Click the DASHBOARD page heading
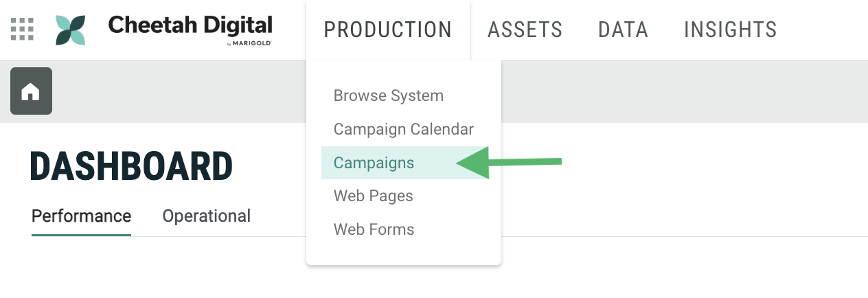The width and height of the screenshot is (868, 298). 131,166
